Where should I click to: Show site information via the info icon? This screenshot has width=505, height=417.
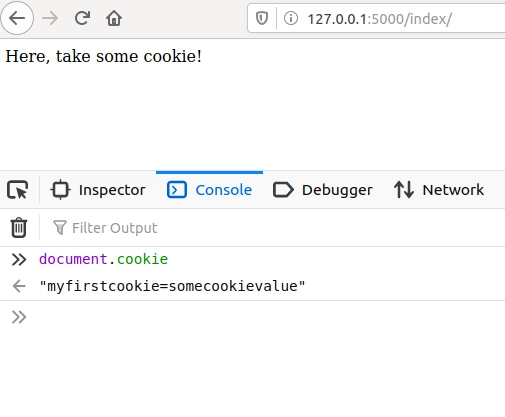tap(291, 18)
